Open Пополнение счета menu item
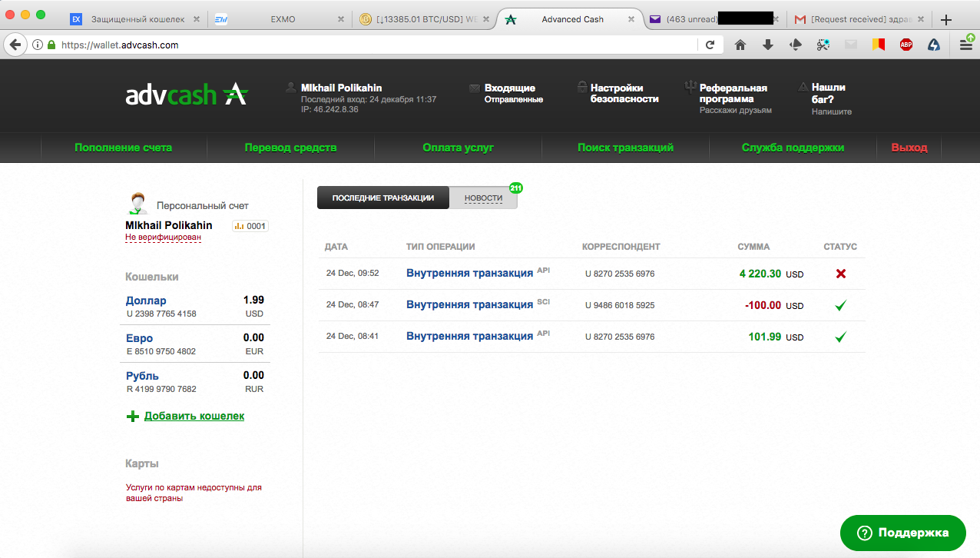Image resolution: width=980 pixels, height=558 pixels. click(123, 148)
